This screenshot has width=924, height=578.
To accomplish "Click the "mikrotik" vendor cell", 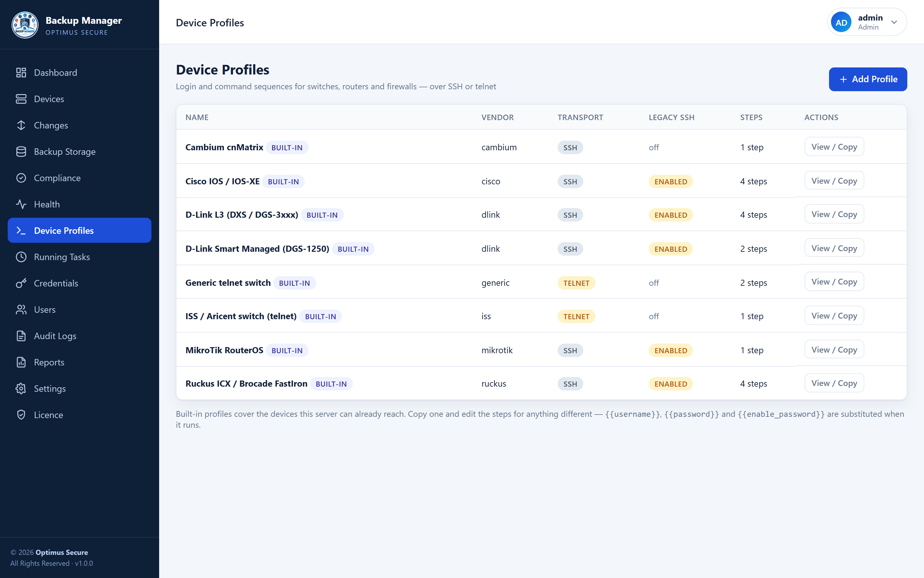I will tap(497, 350).
